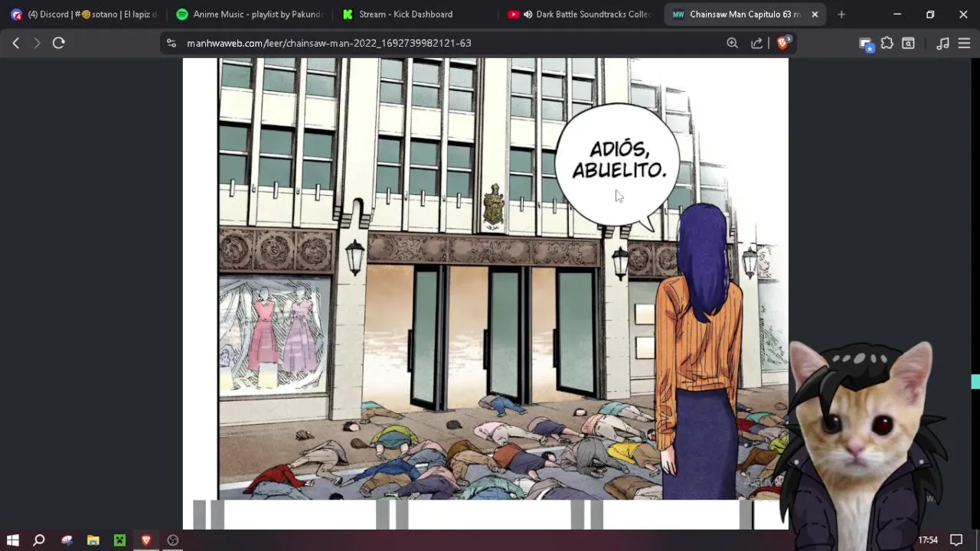Go back to the previous page
Screen dimensions: 980x551
15,44
